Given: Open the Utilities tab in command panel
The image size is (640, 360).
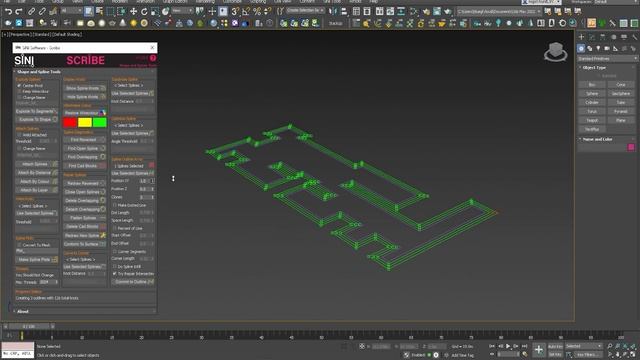Looking at the screenshot, I should [635, 37].
